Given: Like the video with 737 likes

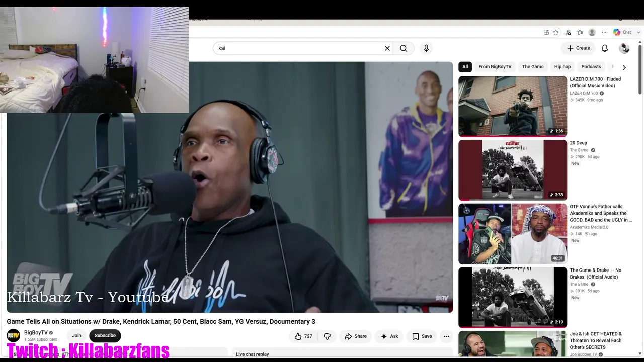Looking at the screenshot, I should [303, 336].
